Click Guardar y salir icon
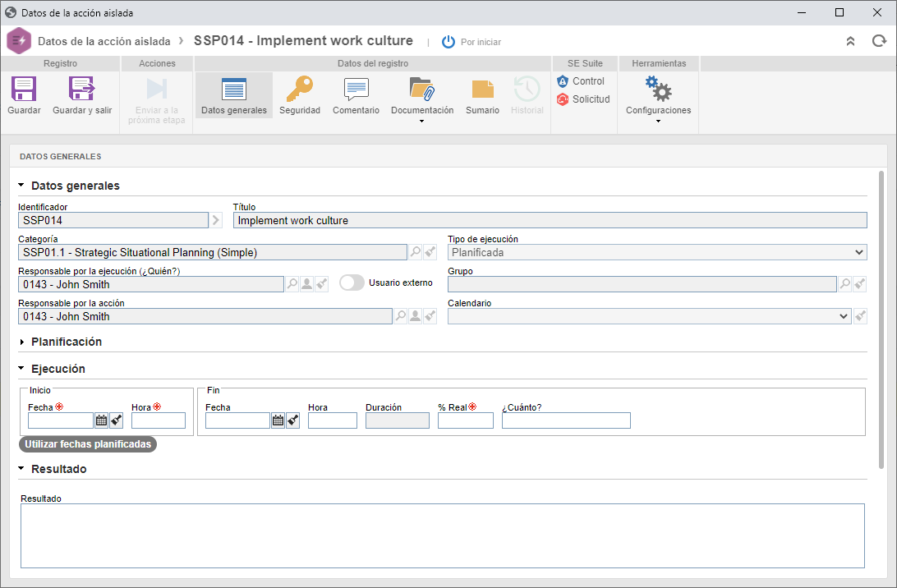This screenshot has height=588, width=897. click(82, 89)
